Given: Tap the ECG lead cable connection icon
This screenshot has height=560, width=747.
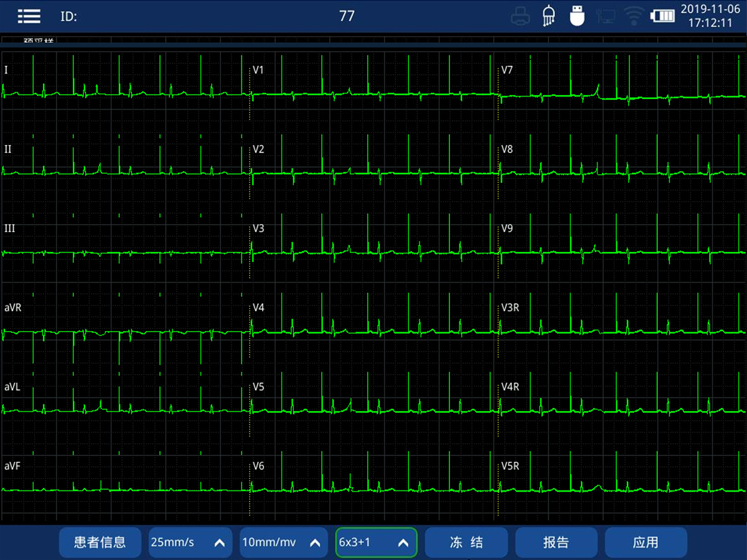Looking at the screenshot, I should tap(548, 16).
